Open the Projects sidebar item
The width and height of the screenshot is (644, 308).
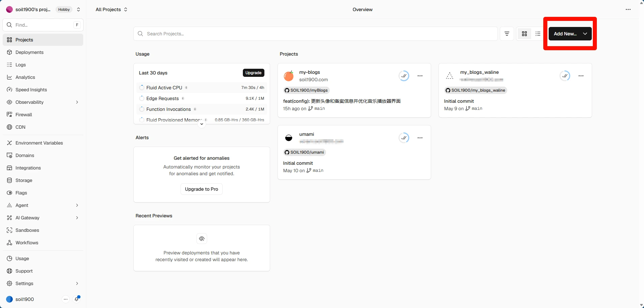(x=43, y=40)
